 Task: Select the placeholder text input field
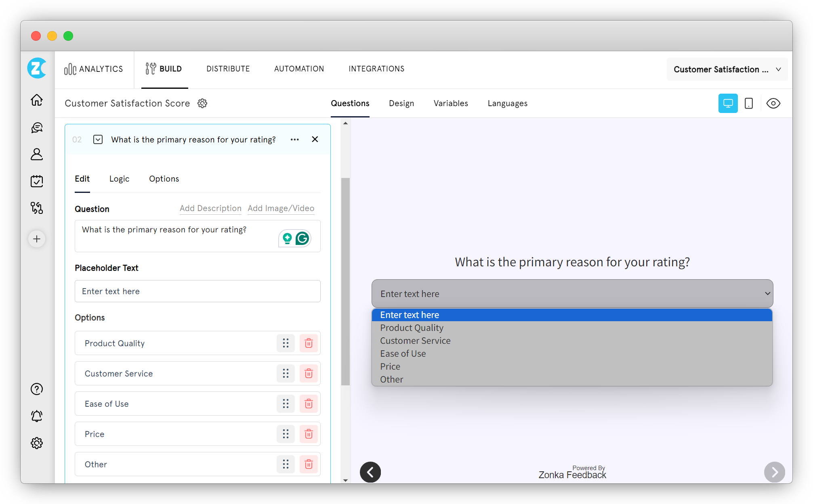pyautogui.click(x=197, y=290)
